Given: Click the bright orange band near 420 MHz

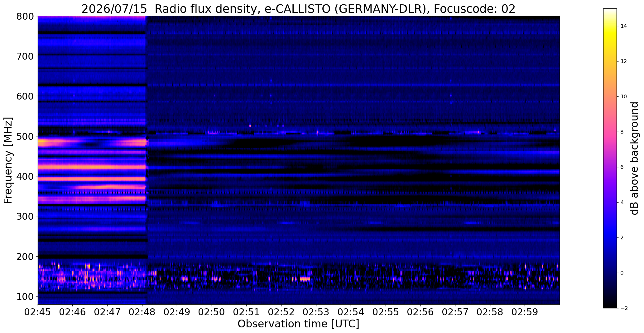Looking at the screenshot, I should pos(92,167).
